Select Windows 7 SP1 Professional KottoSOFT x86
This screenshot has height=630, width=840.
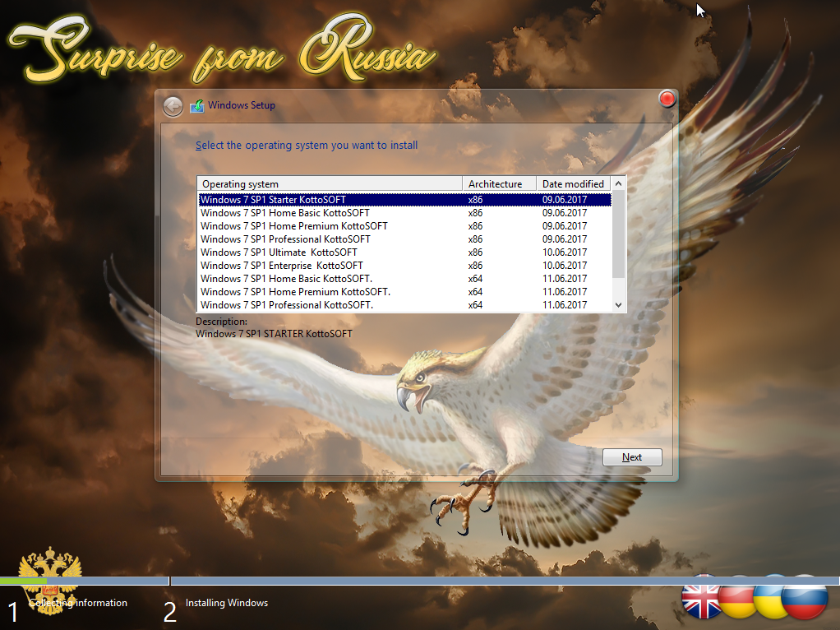pyautogui.click(x=405, y=239)
